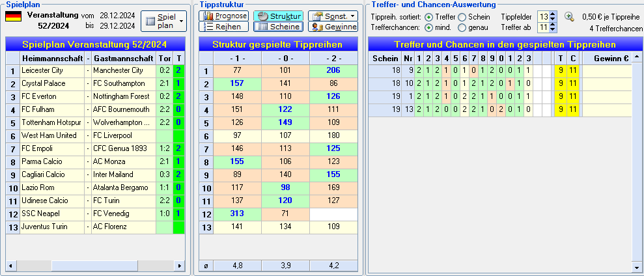Image resolution: width=644 pixels, height=276 pixels.
Task: Click the structure value 77
Action: (237, 71)
